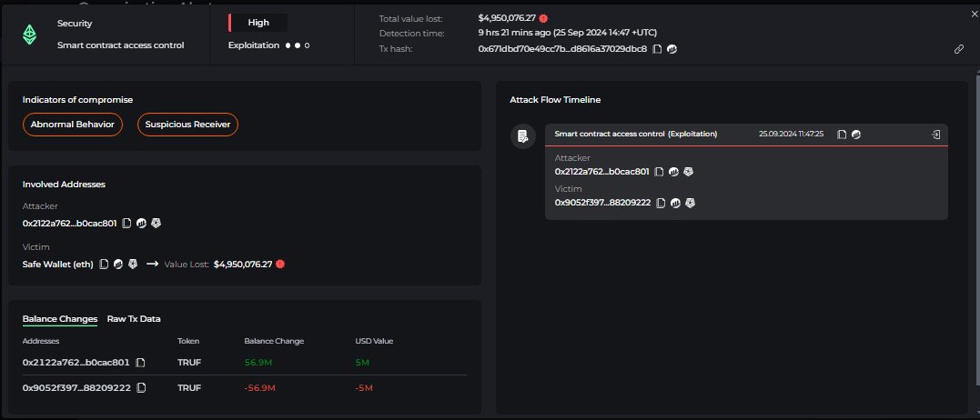Click the Safe Wallet (eth) victim name

(x=57, y=264)
